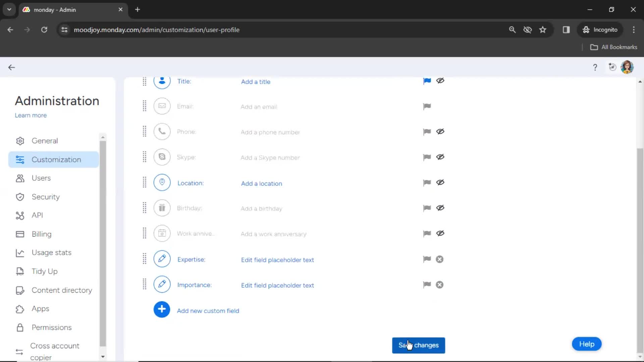Click the icon next to the avatar

click(612, 67)
